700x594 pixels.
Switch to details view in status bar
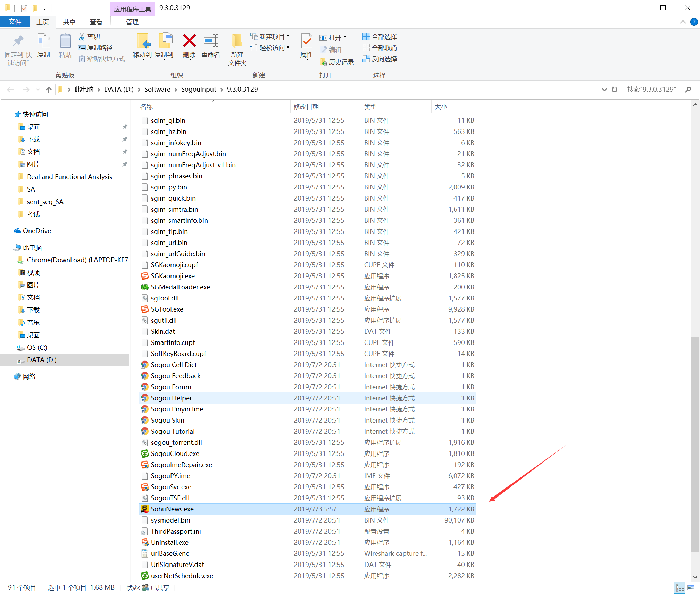[680, 587]
